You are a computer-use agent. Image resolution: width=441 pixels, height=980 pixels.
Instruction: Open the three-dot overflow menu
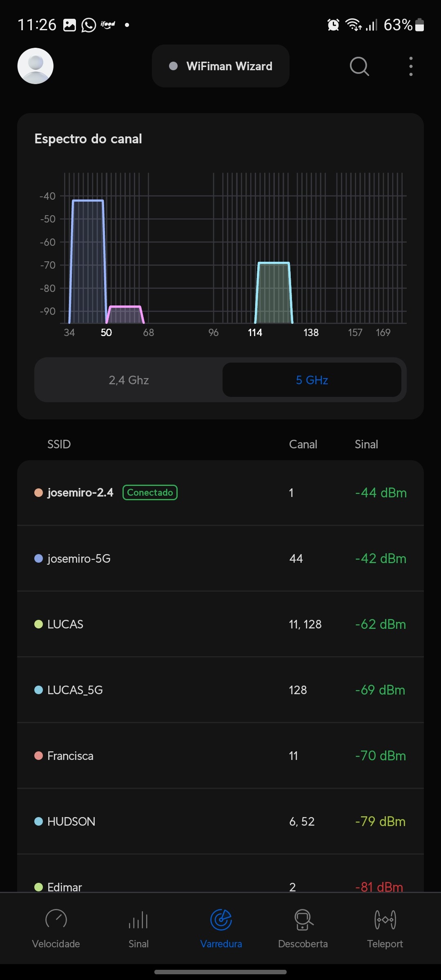tap(411, 66)
